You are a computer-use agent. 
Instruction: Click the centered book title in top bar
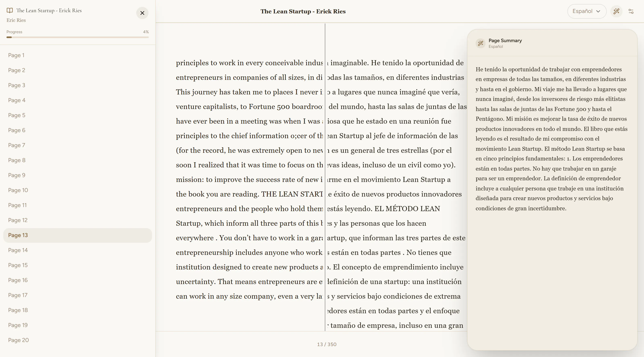tap(303, 11)
